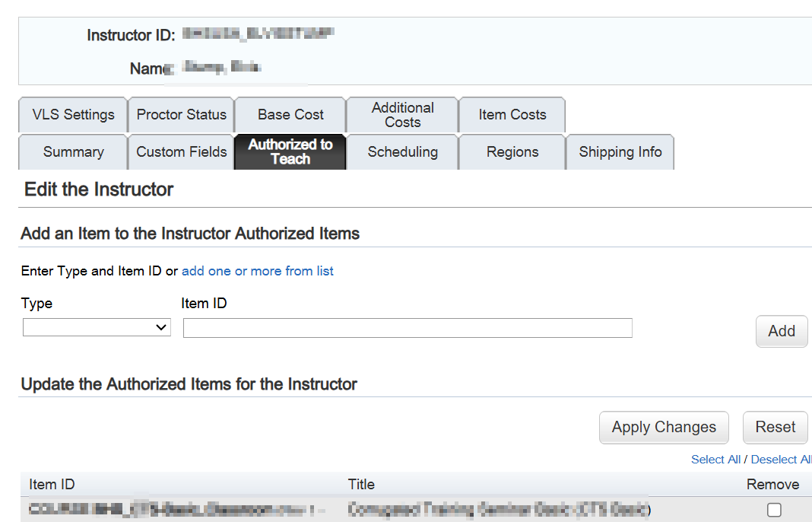The width and height of the screenshot is (812, 522).
Task: Click the Select All link
Action: click(x=715, y=460)
